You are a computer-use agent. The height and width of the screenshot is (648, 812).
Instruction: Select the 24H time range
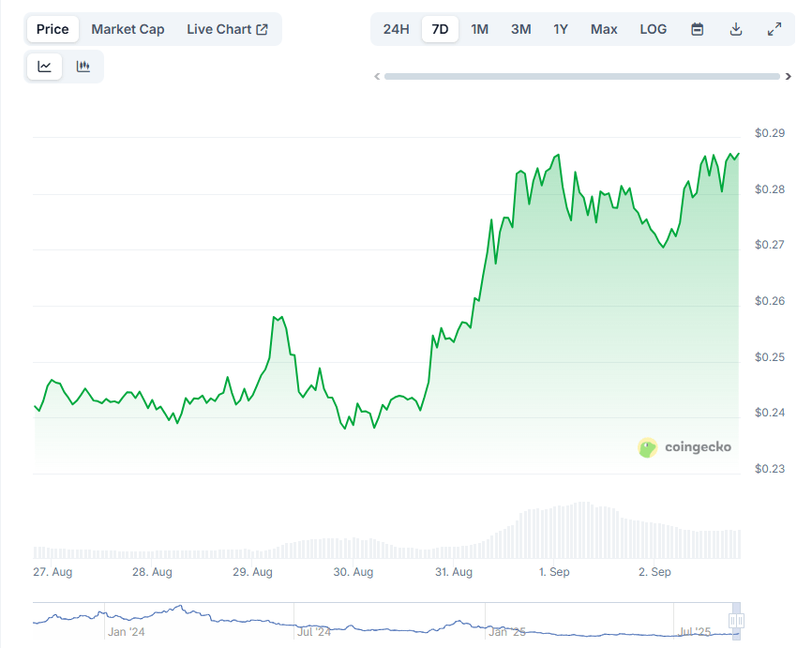(x=396, y=29)
